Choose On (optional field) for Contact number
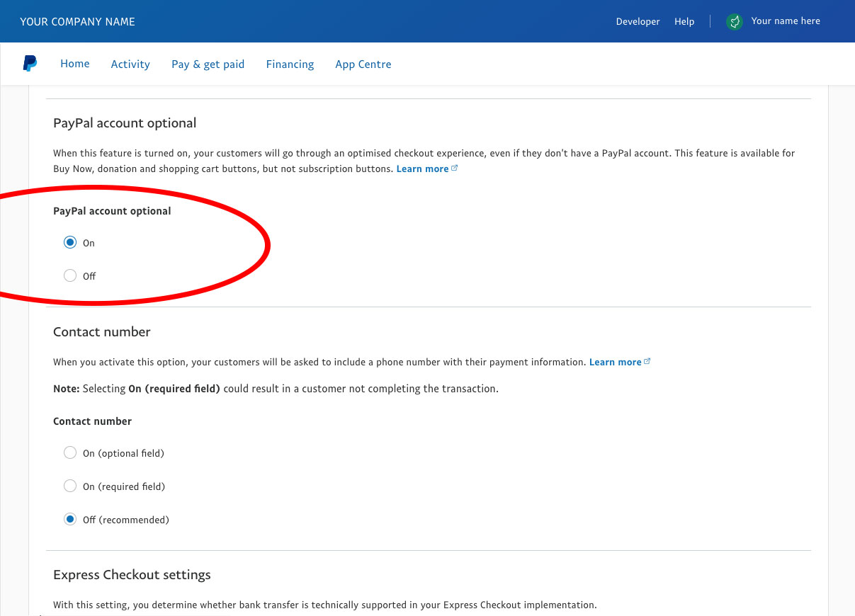Screen dimensions: 855x616 70,453
